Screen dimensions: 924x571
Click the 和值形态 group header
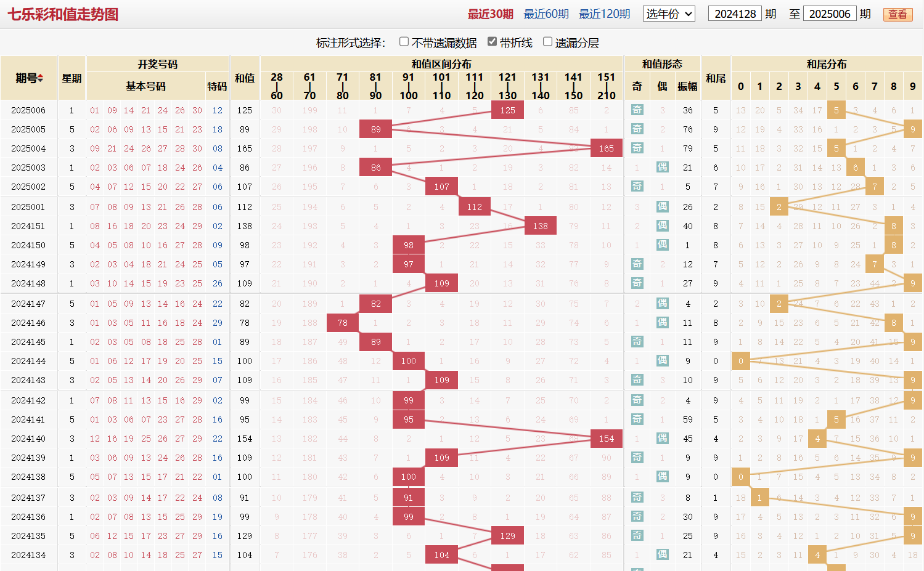point(662,64)
